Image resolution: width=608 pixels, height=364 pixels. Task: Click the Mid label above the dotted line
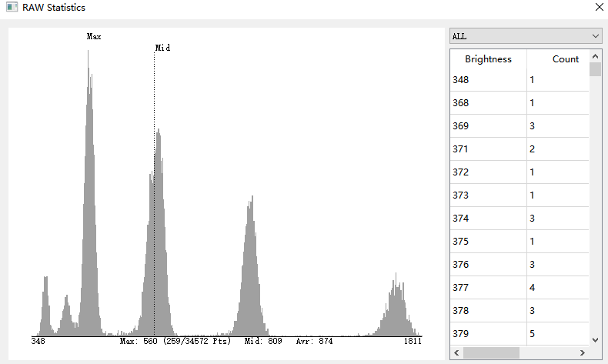click(162, 48)
